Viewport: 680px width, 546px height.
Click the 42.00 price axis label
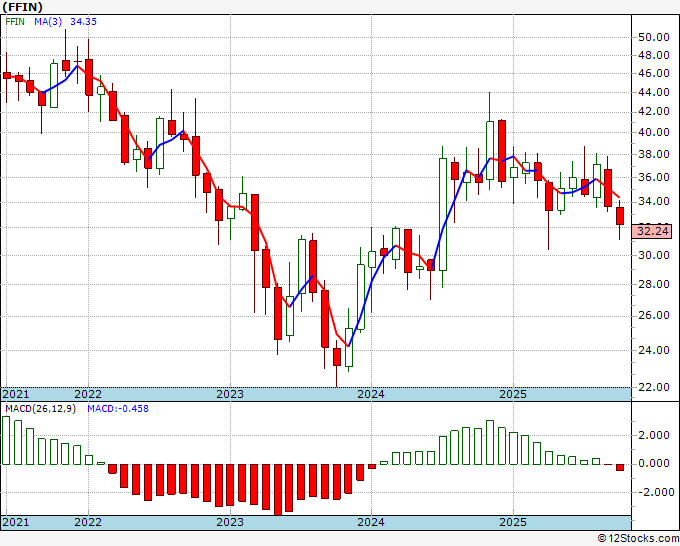click(654, 111)
